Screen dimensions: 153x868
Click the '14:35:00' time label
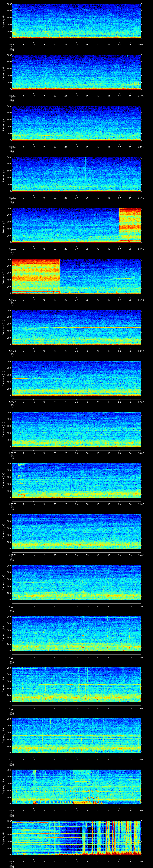12,862
